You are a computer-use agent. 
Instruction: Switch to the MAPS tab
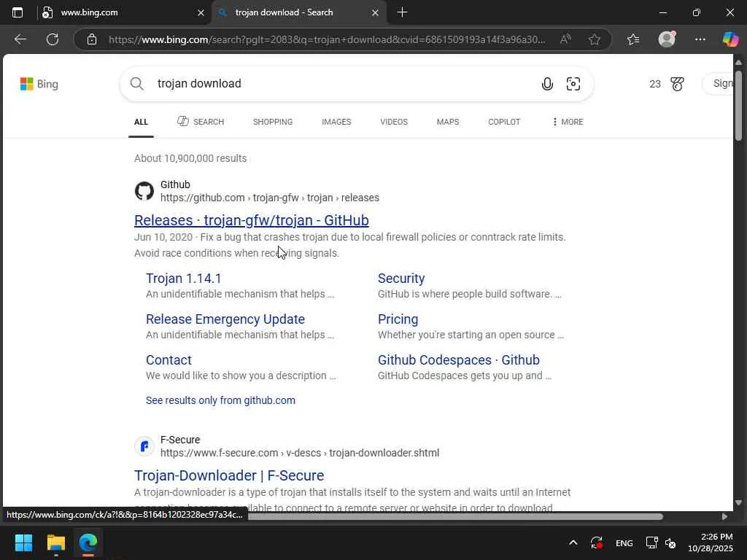(x=448, y=122)
